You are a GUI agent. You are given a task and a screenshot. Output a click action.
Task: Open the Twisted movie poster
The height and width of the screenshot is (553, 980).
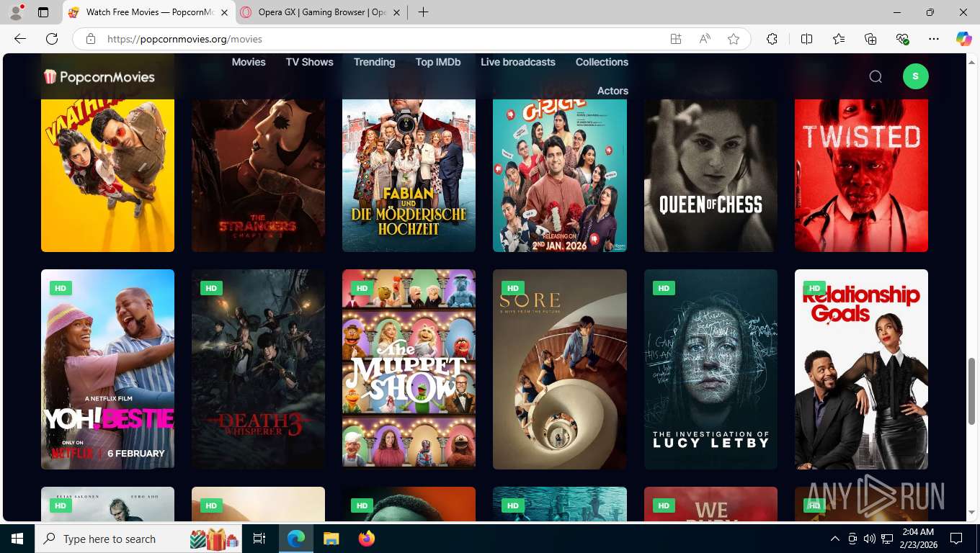pos(861,176)
